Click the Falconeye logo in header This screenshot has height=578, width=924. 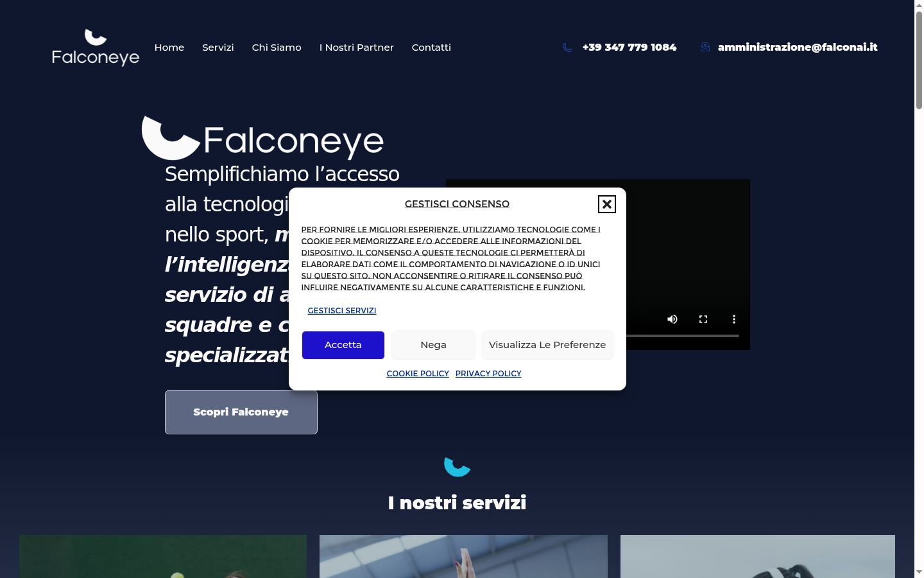(x=96, y=48)
